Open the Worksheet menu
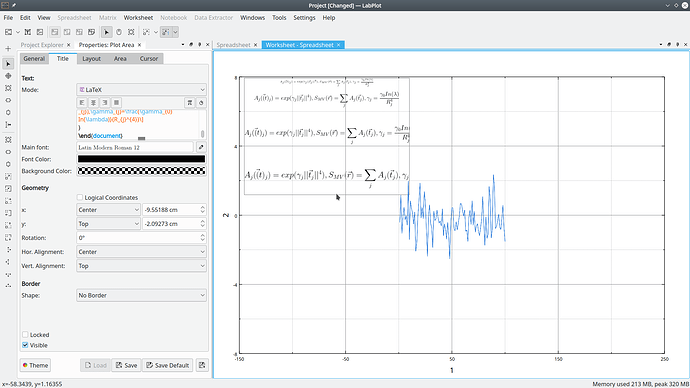Screen dimensions: 690x388 [138, 18]
